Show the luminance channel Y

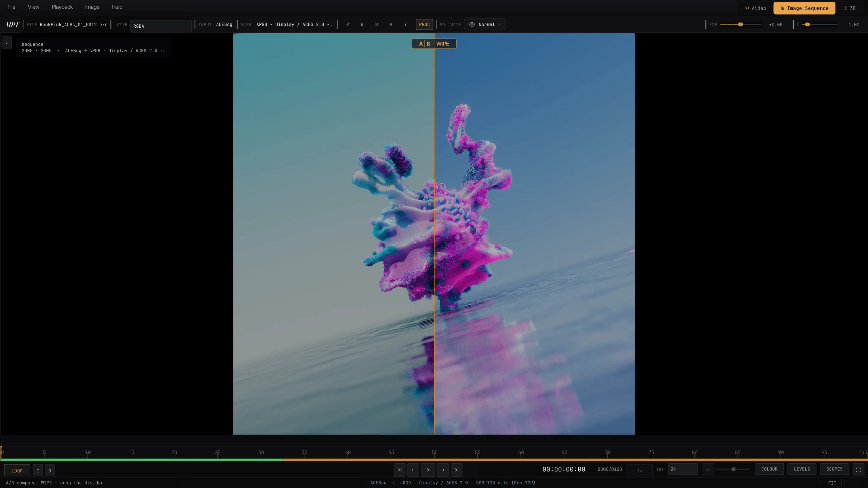405,25
